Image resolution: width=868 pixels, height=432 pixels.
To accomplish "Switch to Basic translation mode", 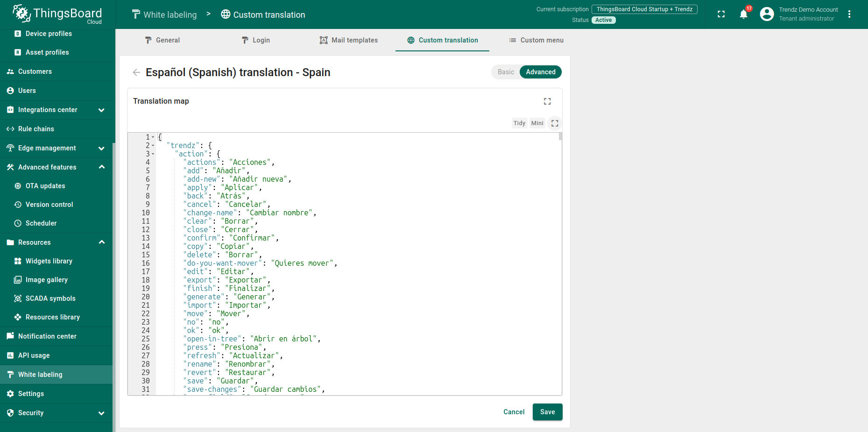I will pyautogui.click(x=506, y=72).
